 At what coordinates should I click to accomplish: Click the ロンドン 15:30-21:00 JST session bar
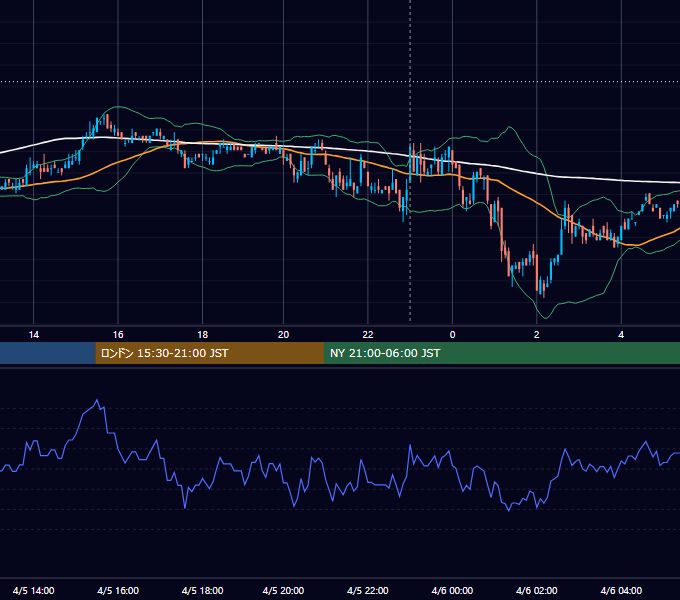209,353
